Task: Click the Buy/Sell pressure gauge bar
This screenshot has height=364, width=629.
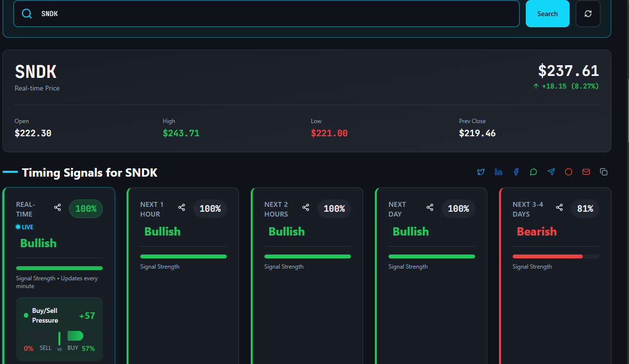Action: [x=59, y=336]
